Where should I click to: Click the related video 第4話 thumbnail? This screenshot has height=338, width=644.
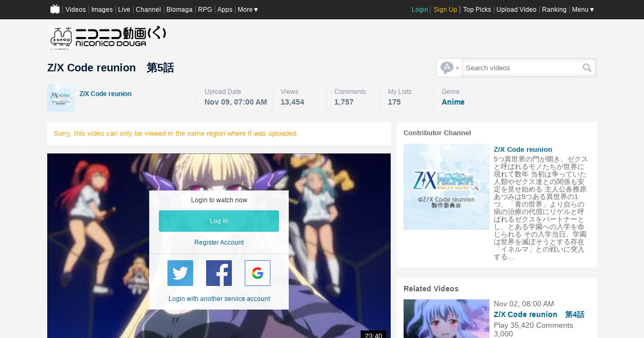[x=447, y=319]
